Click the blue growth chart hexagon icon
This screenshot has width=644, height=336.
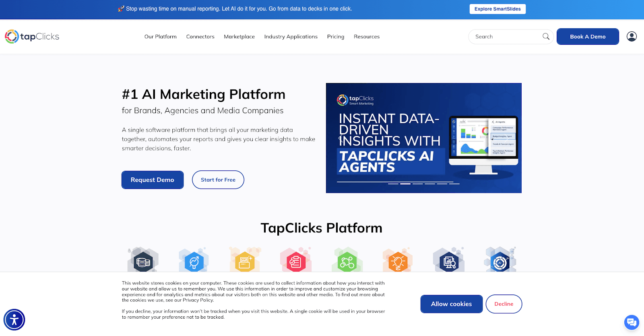[x=194, y=261]
